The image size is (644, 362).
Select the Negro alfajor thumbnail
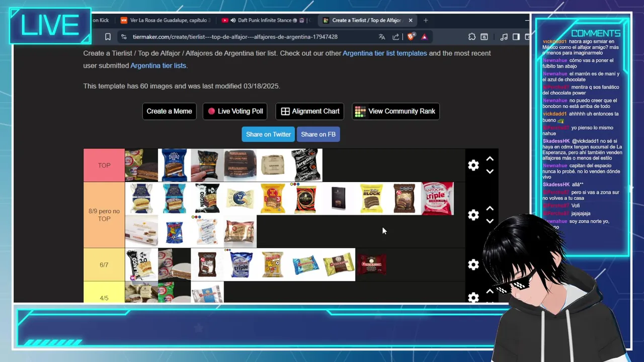(207, 198)
